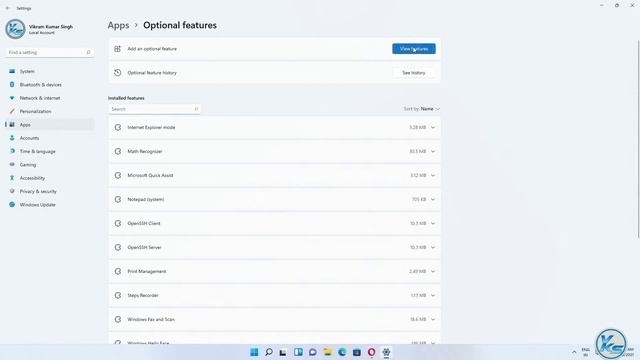Viewport: 640px width, 360px height.
Task: Expand OpenSSH Server chevron
Action: [x=433, y=247]
